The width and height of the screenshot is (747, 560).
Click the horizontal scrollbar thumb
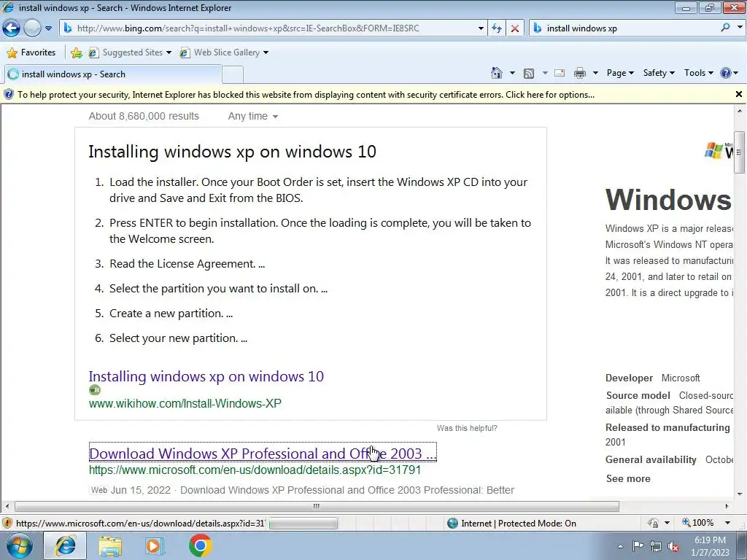coord(317,506)
